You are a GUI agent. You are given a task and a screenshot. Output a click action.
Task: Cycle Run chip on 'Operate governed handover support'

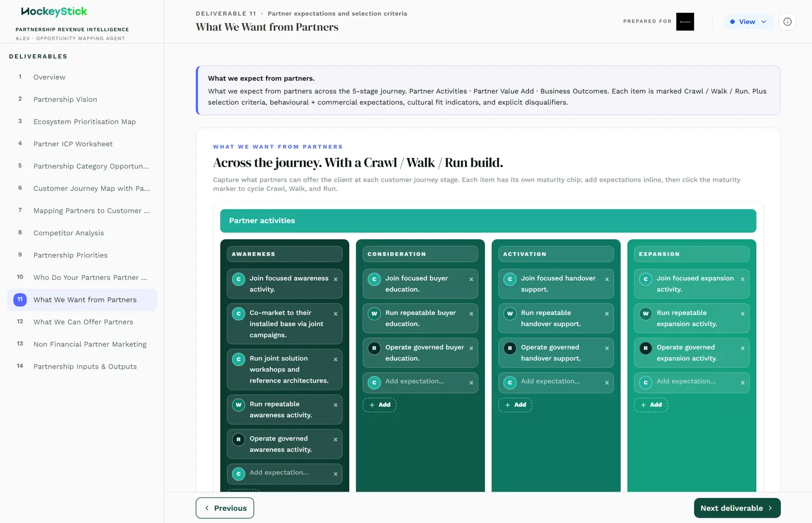510,348
